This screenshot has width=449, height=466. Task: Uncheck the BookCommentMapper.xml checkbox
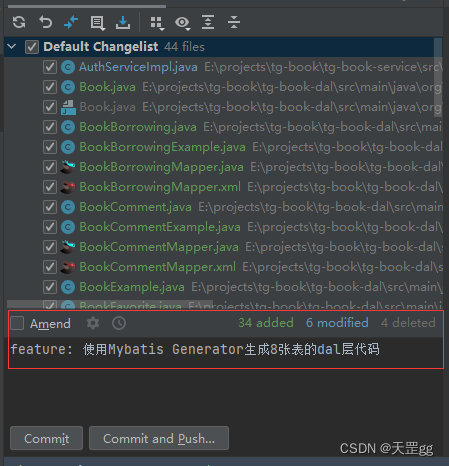[x=50, y=267]
